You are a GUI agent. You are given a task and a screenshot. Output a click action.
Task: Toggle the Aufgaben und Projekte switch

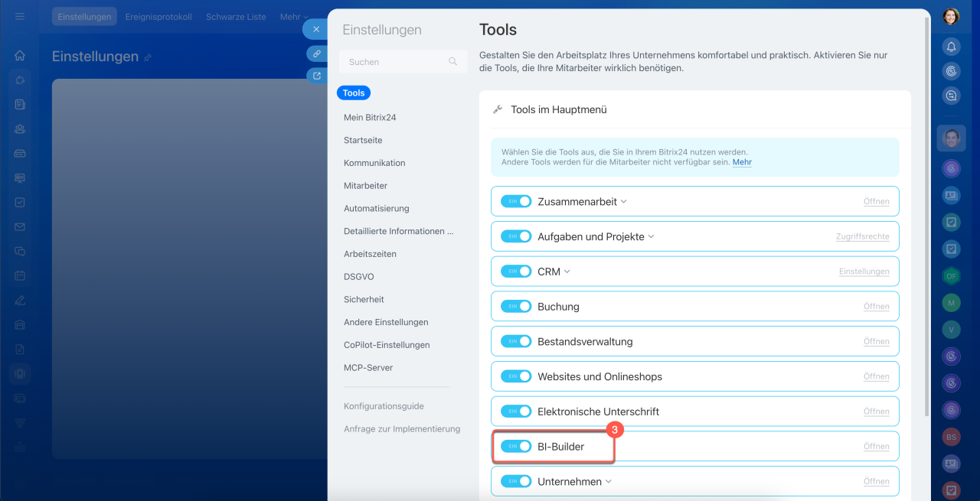coord(516,236)
